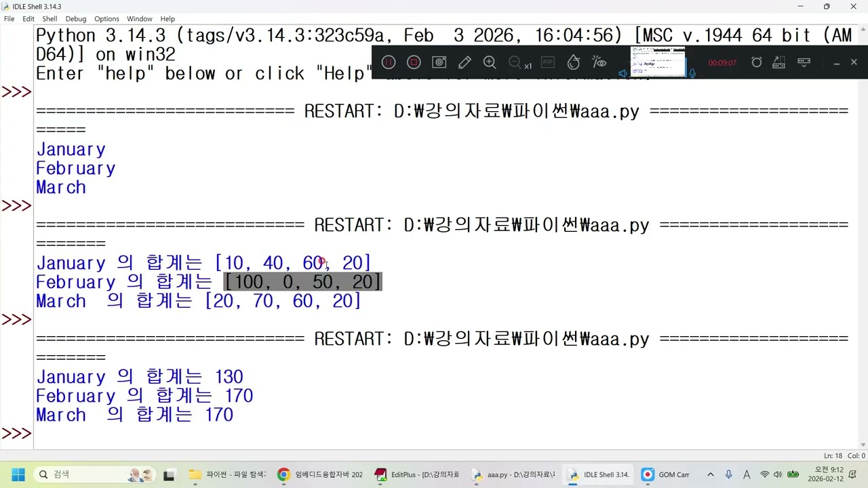Open the volume tray icon

pos(777,474)
